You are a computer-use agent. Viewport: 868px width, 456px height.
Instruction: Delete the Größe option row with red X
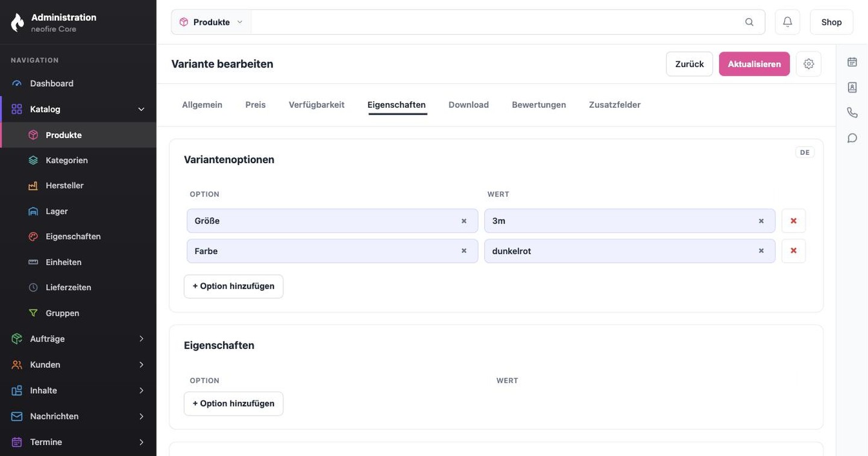[793, 220]
